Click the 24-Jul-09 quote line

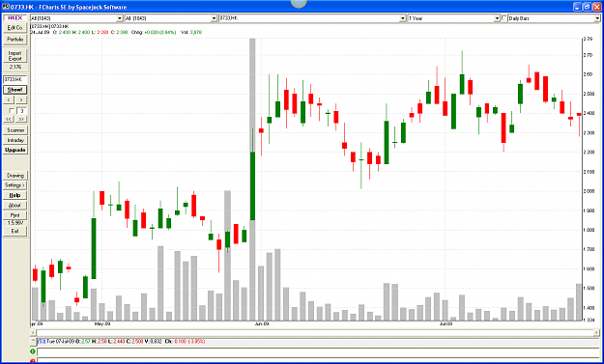[x=116, y=32]
